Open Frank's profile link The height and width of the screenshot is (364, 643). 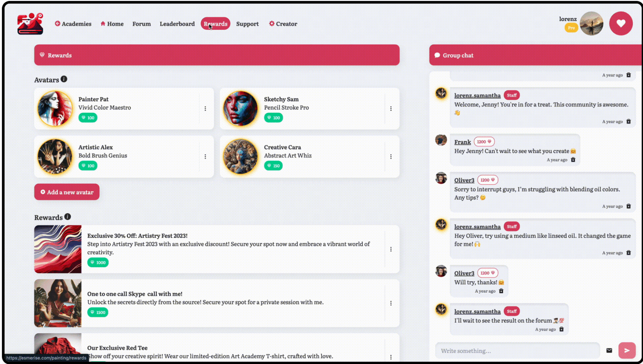coord(462,142)
